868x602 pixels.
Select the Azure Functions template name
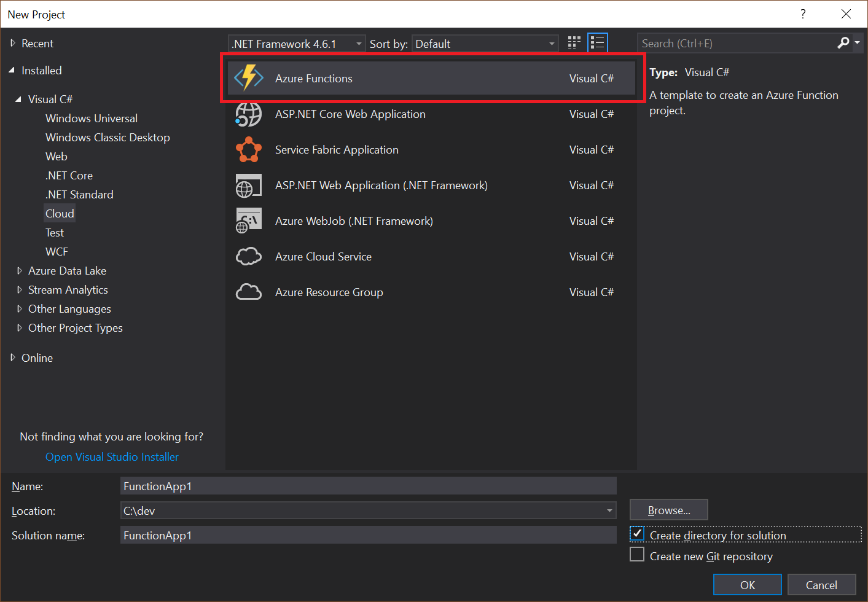314,78
